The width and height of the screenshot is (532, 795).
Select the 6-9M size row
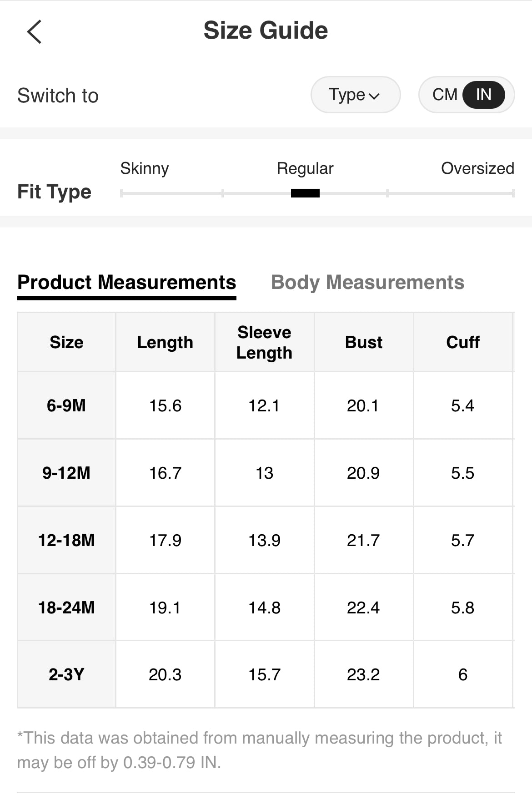coord(66,405)
